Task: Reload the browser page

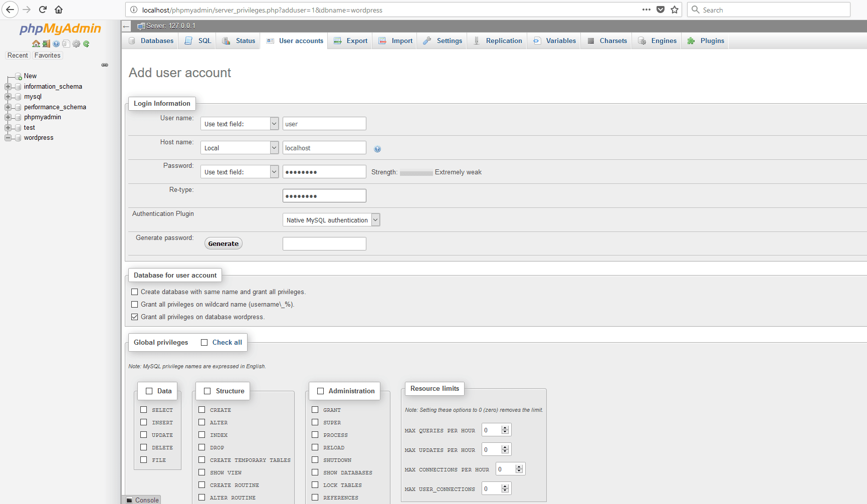Action: click(x=43, y=10)
